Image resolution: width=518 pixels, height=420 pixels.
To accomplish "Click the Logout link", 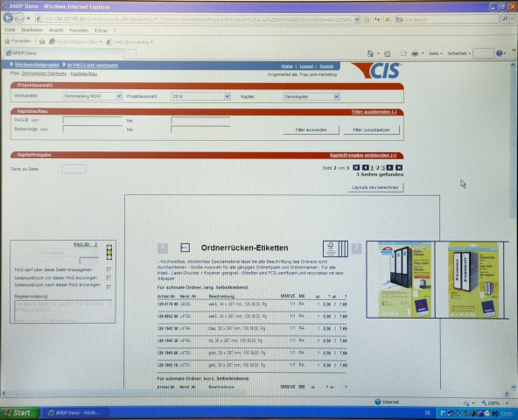I will coord(306,66).
